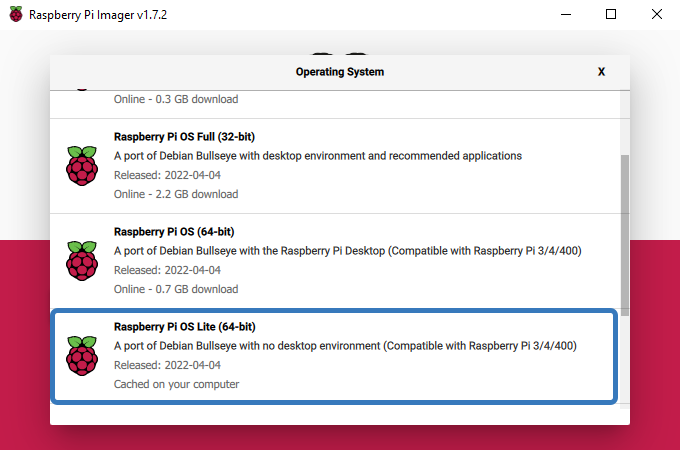Close the Operating System dialog with X
This screenshot has height=450, width=680.
click(x=601, y=72)
